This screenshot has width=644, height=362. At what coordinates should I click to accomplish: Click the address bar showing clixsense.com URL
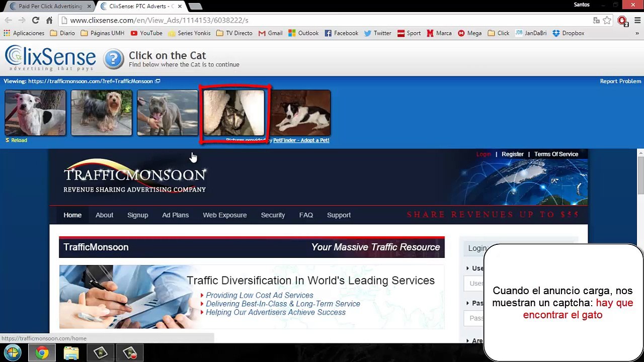pyautogui.click(x=322, y=20)
